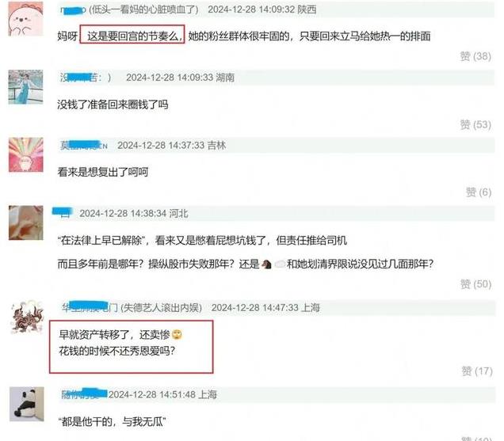The width and height of the screenshot is (504, 441).
Task: Like the comment with 赞 (50)
Action: (475, 284)
